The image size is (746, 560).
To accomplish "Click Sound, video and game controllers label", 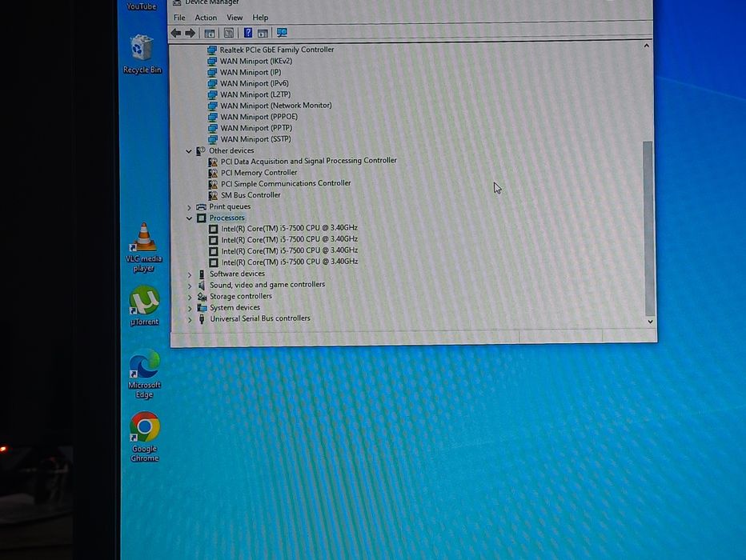I will pos(267,285).
